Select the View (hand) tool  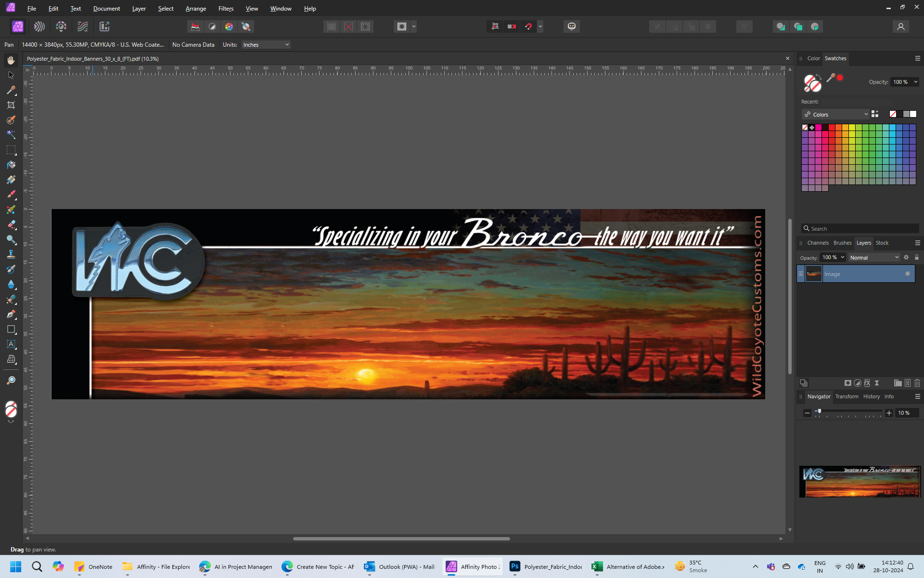[11, 60]
